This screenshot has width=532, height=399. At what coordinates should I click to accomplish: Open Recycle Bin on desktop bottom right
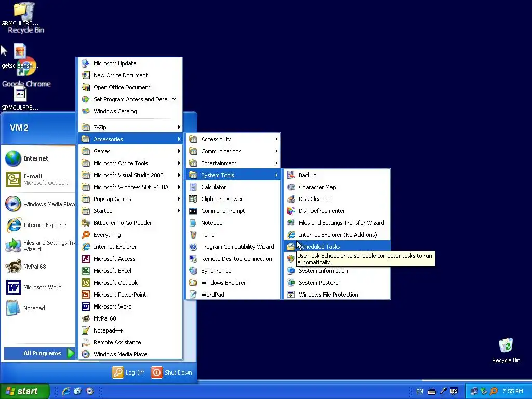tap(506, 351)
